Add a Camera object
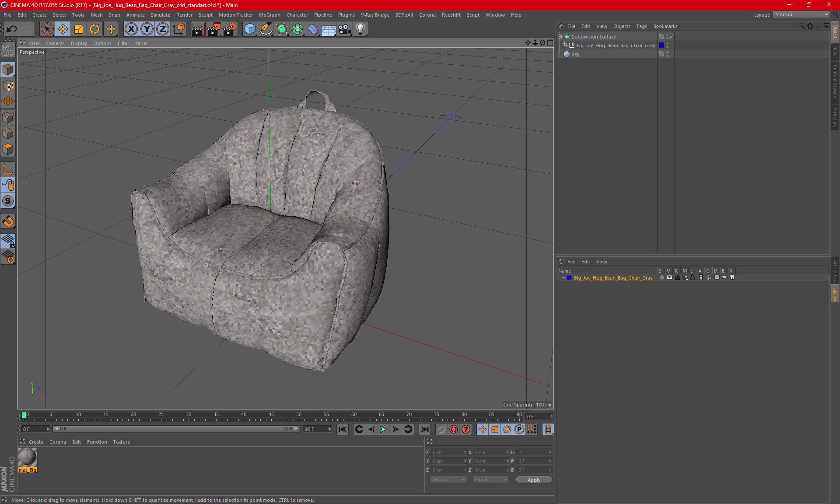The width and height of the screenshot is (840, 504). [x=345, y=29]
